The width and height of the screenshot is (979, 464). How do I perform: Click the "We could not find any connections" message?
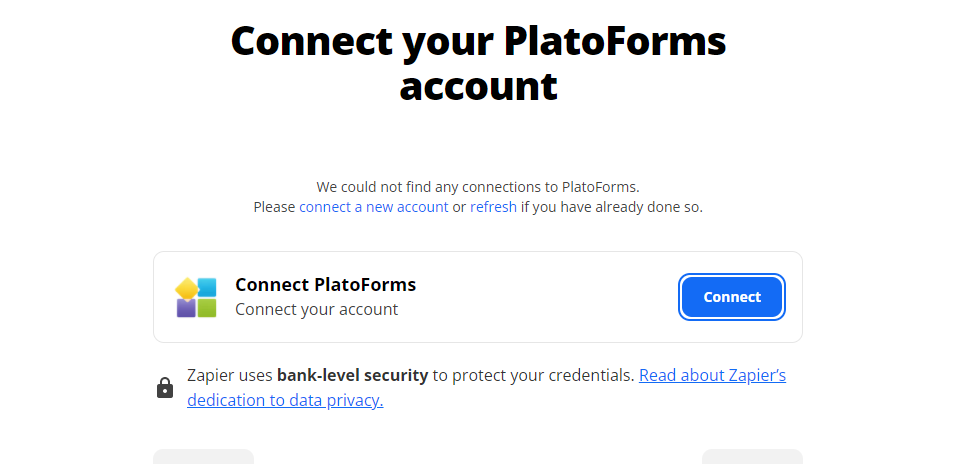pyautogui.click(x=477, y=187)
